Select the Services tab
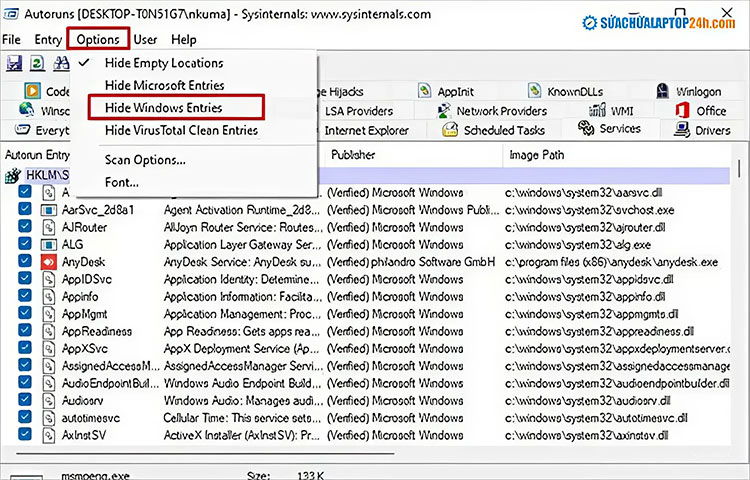The height and width of the screenshot is (480, 750). click(609, 129)
